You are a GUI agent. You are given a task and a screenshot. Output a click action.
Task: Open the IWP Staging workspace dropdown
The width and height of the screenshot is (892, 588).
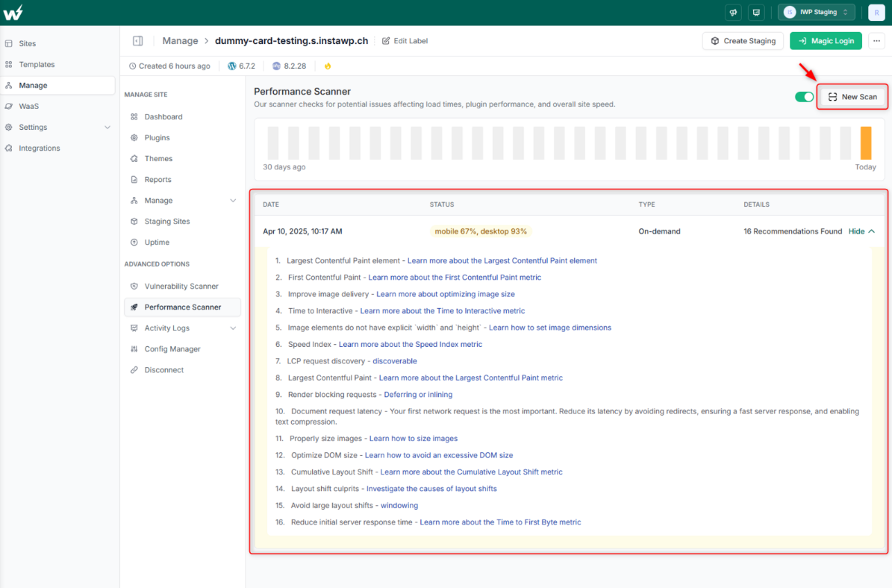tap(817, 13)
